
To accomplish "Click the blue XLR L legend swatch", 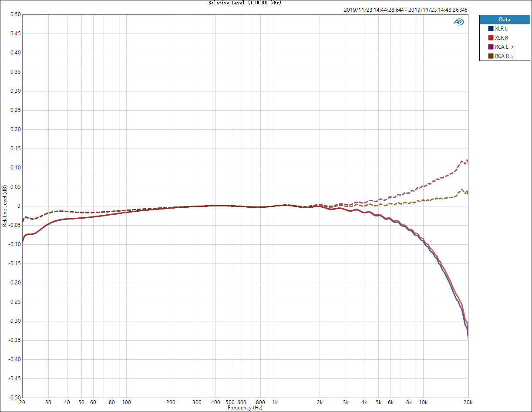I will (x=491, y=29).
